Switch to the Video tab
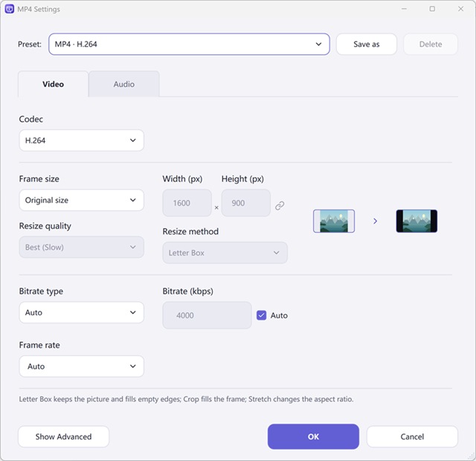 pos(53,84)
